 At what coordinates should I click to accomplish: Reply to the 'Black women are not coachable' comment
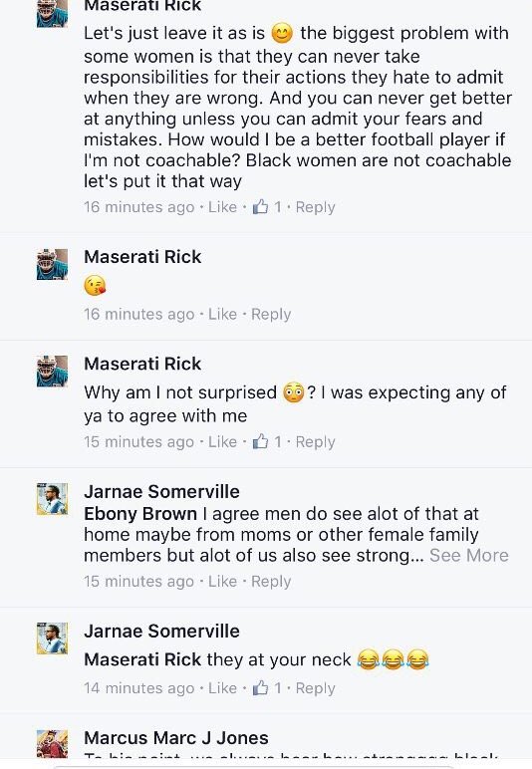point(315,208)
